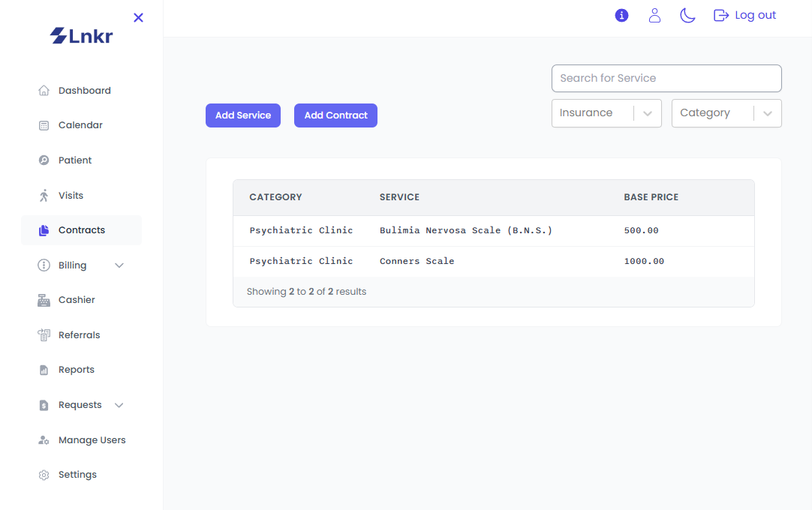Viewport: 812px width, 510px height.
Task: Open the Category filter dropdown
Action: coord(726,112)
